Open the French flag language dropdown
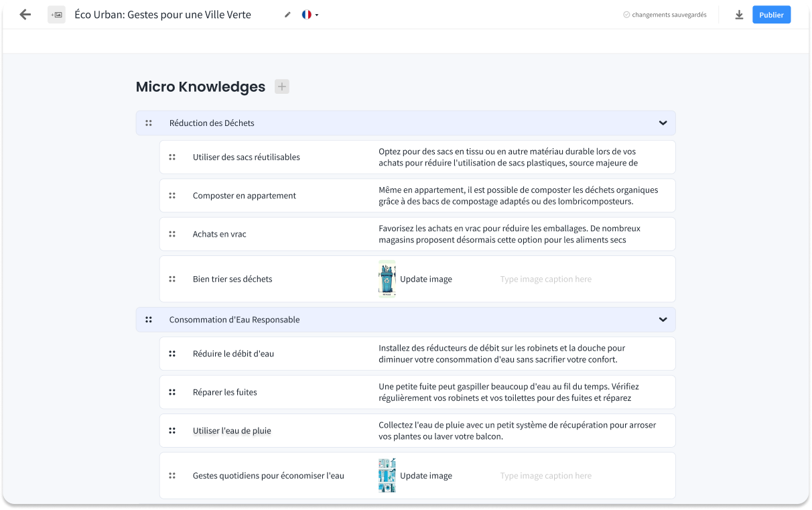Viewport: 812px width, 510px height. pos(310,15)
